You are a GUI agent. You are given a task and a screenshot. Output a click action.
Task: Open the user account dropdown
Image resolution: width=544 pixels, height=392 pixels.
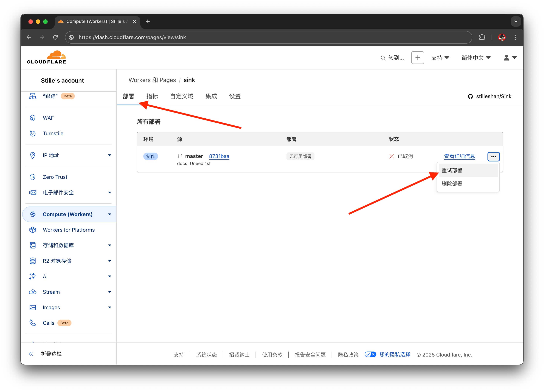510,58
